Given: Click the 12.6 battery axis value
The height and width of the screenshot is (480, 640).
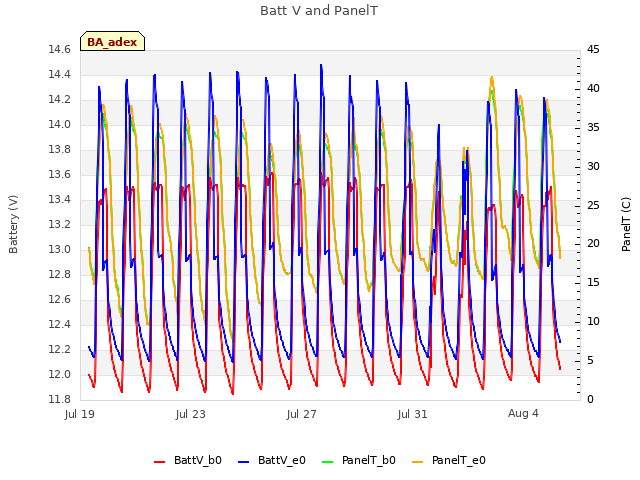Looking at the screenshot, I should [x=60, y=300].
